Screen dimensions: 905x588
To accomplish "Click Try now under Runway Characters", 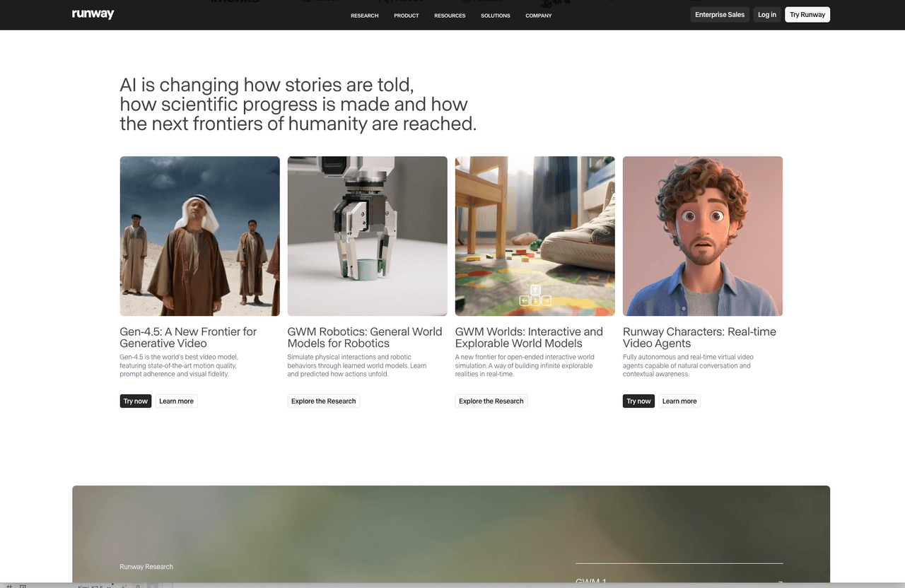I will point(638,401).
